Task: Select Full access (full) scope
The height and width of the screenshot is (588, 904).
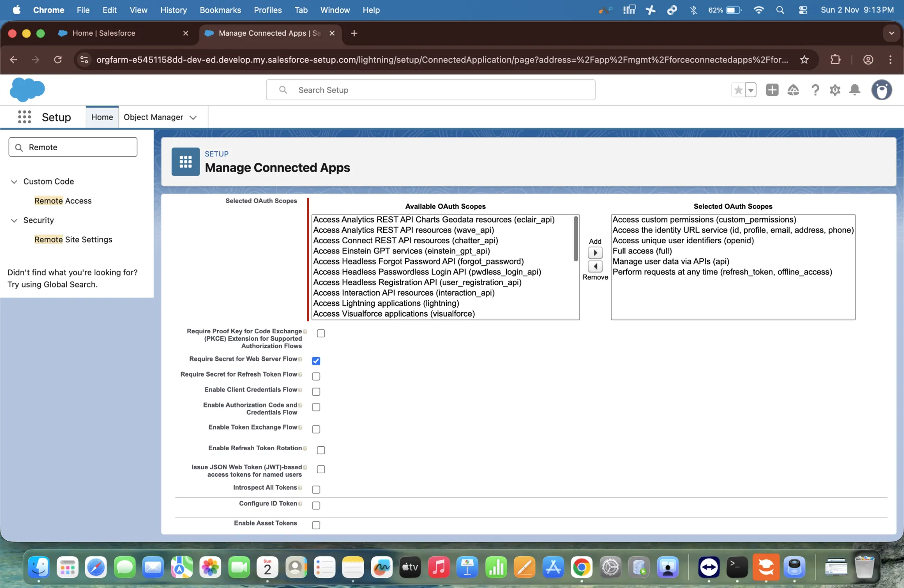Action: click(x=642, y=251)
